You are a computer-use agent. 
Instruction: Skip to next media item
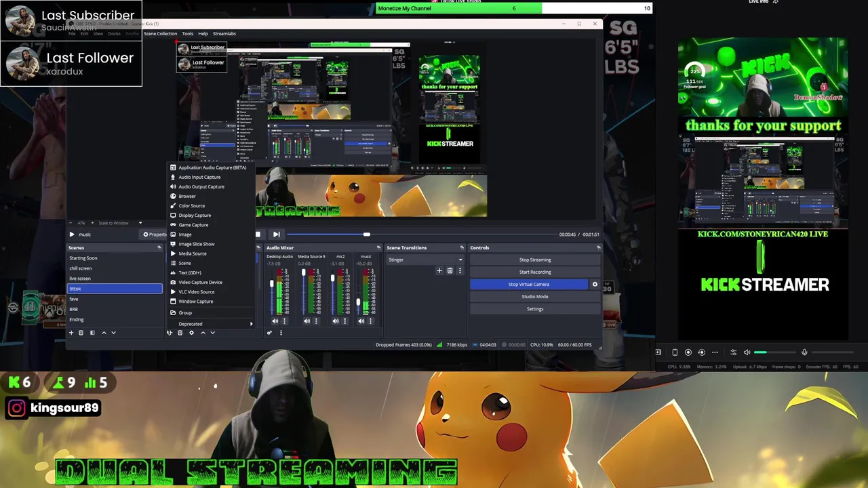click(276, 235)
